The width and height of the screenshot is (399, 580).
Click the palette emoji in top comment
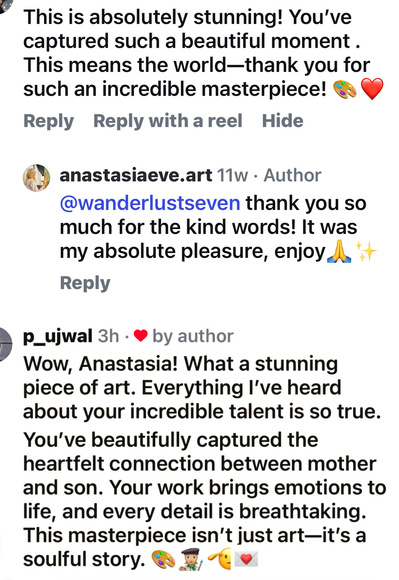click(345, 90)
